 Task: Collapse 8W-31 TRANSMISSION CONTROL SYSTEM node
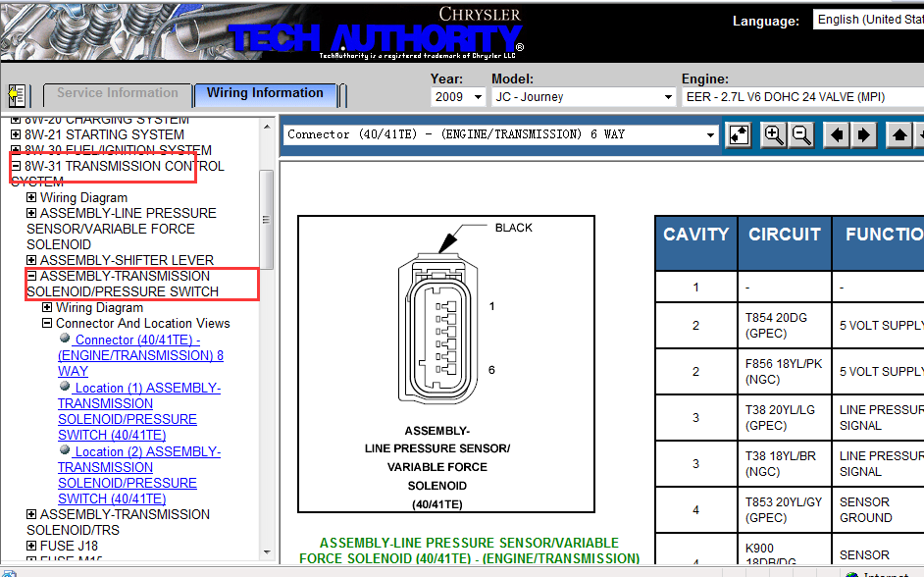pyautogui.click(x=16, y=166)
